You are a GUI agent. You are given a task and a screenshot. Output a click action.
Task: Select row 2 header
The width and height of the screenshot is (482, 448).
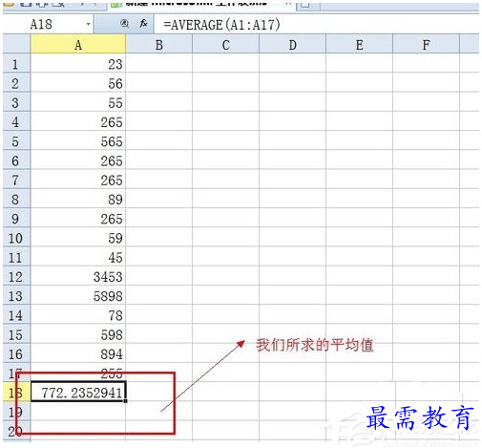click(x=16, y=82)
